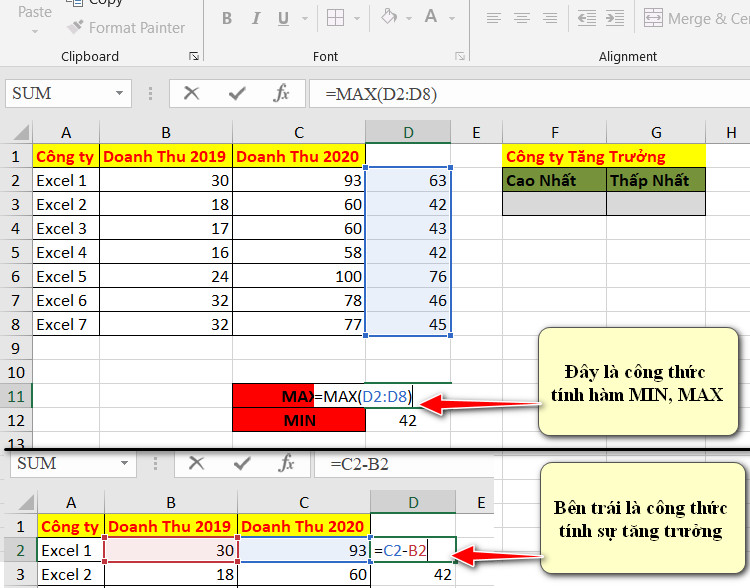Viewport: 750px width, 588px height.
Task: Toggle Italic formatting button
Action: [256, 19]
